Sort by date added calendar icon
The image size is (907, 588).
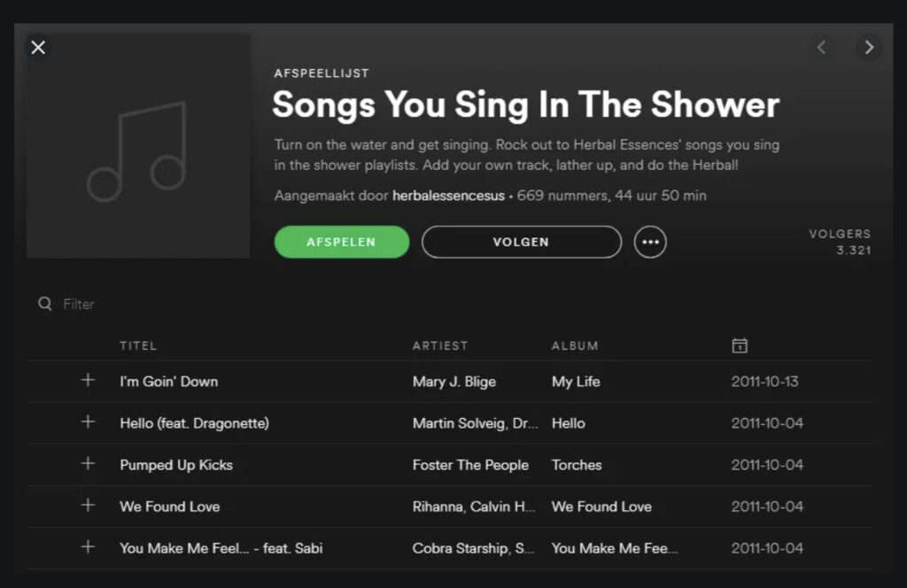[740, 345]
